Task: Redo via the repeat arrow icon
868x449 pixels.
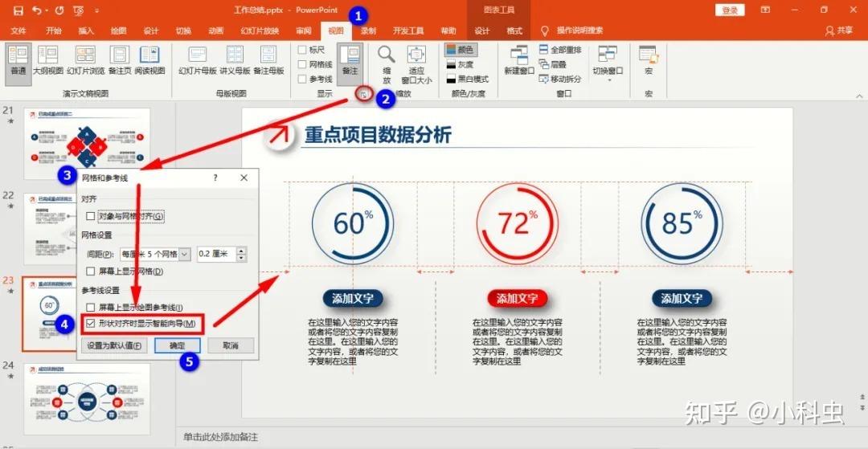Action: (x=59, y=10)
